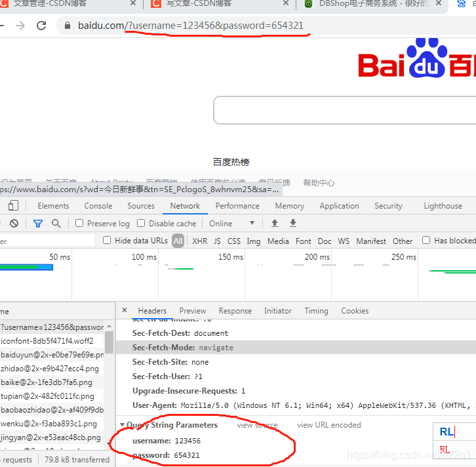Open the Sources panel tab
The image size is (476, 467).
(x=141, y=206)
